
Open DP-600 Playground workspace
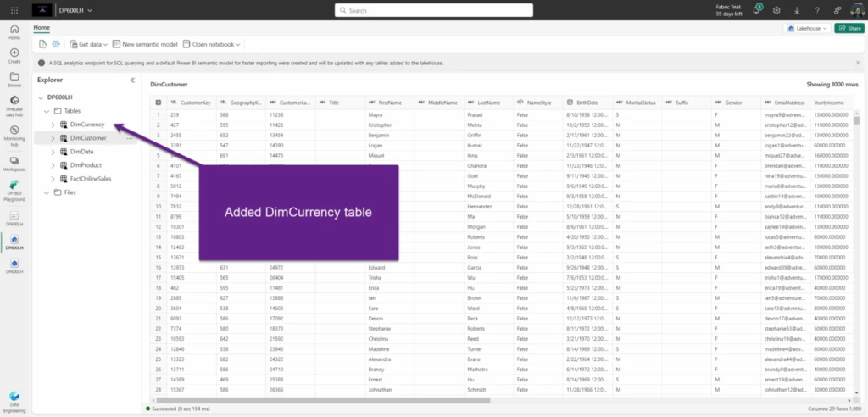(14, 191)
